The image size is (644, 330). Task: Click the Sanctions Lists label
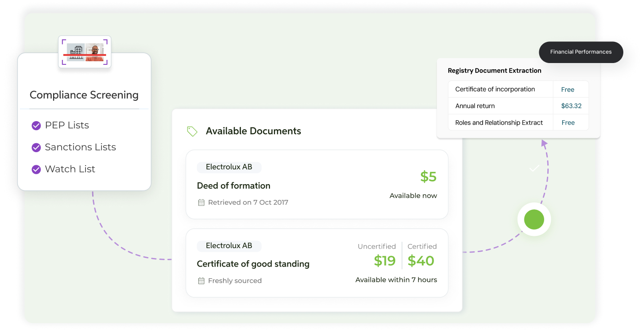point(80,147)
